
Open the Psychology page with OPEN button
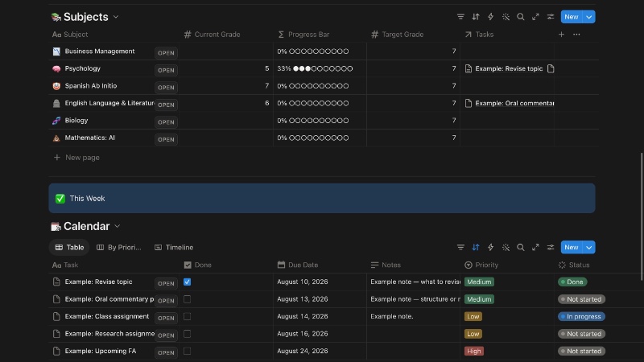pyautogui.click(x=166, y=70)
